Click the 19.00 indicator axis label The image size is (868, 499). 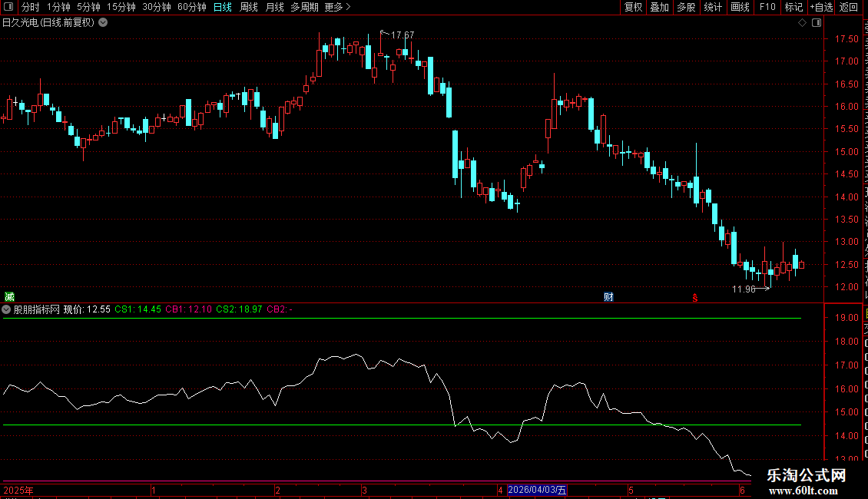coord(846,318)
